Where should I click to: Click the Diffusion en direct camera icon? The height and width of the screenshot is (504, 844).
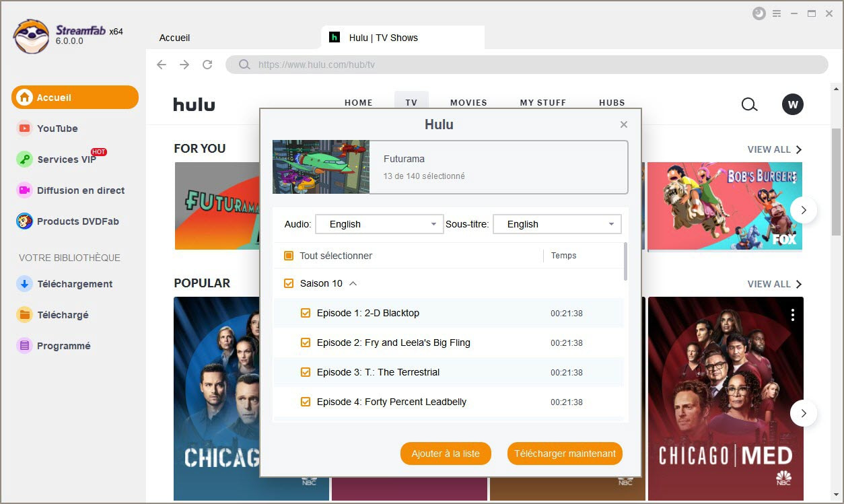pos(24,190)
